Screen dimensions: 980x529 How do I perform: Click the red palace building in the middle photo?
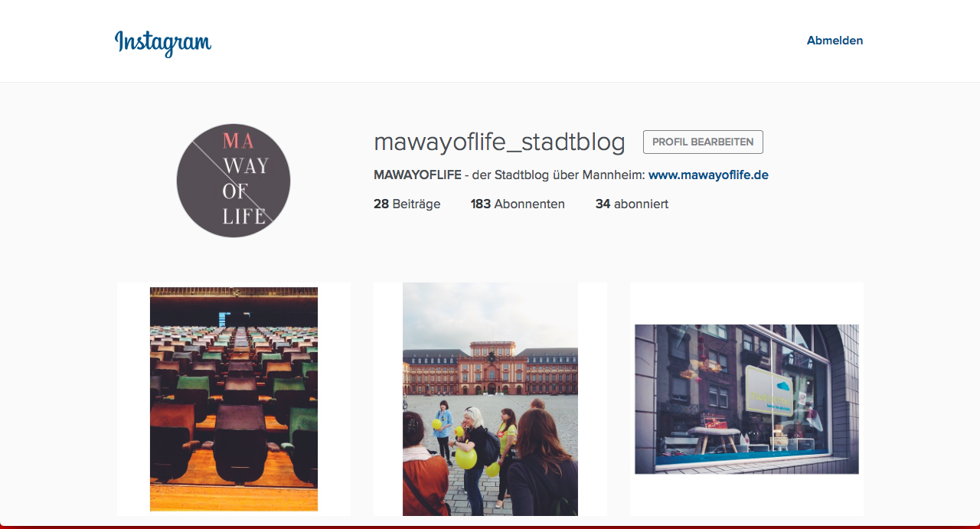coord(490,370)
